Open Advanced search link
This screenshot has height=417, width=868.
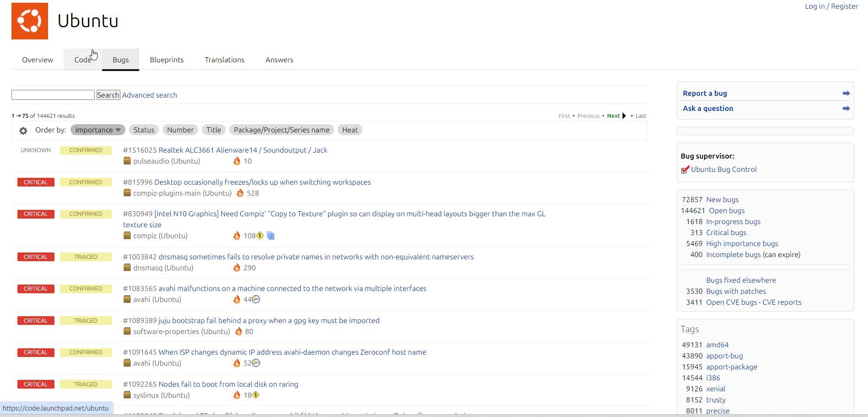pyautogui.click(x=149, y=95)
